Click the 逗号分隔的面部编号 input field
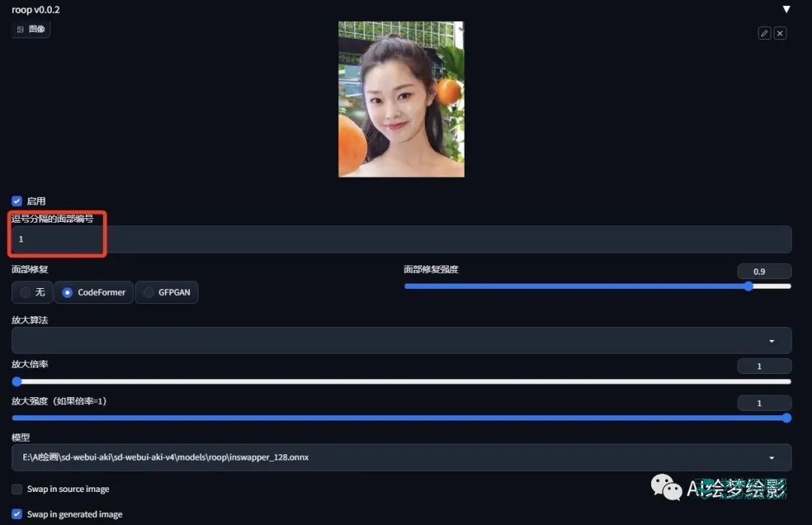The image size is (812, 525). (x=401, y=239)
